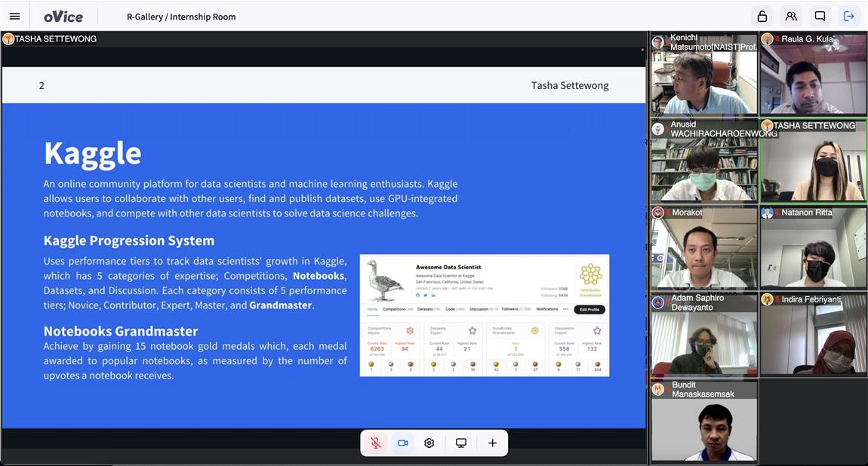The image size is (868, 466).
Task: Open the chat panel icon
Action: [x=820, y=16]
